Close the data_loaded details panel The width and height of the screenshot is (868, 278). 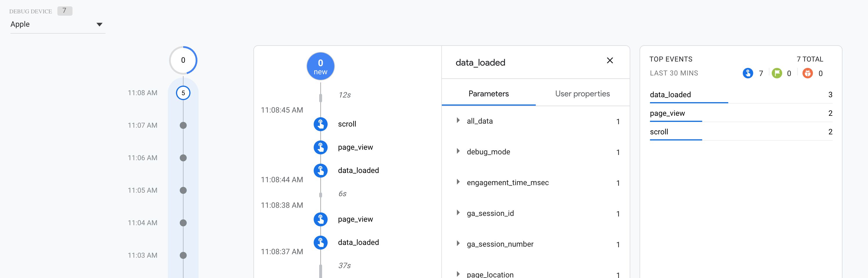pyautogui.click(x=610, y=60)
